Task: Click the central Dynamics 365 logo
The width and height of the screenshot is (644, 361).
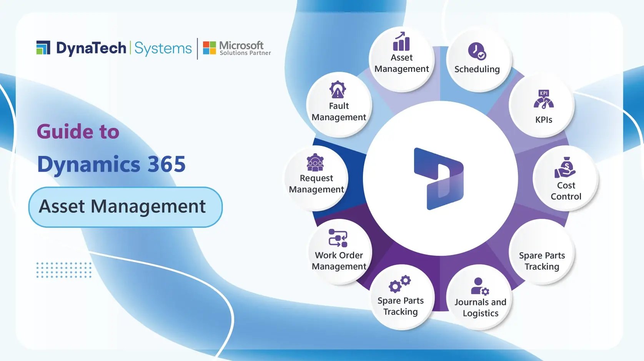Action: click(x=439, y=179)
